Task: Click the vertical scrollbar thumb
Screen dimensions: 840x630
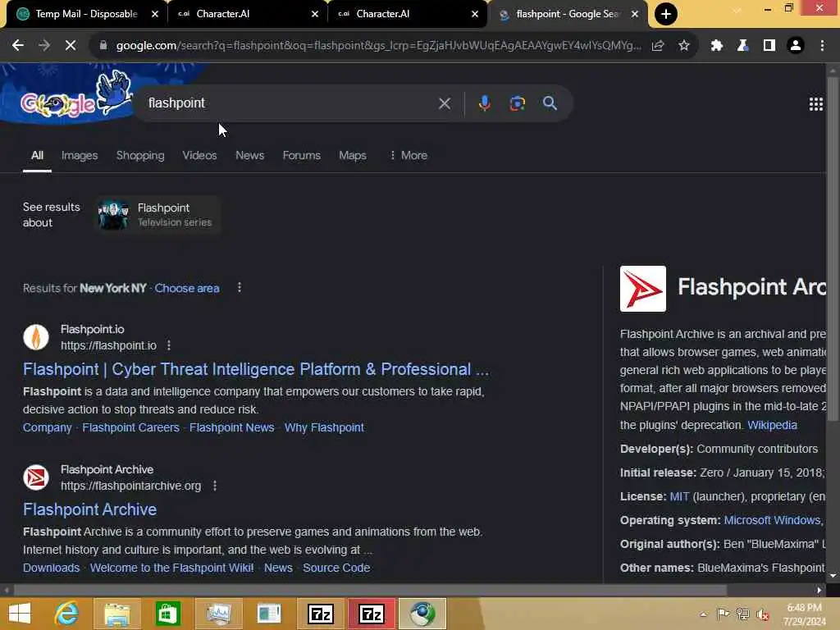Action: click(x=833, y=249)
